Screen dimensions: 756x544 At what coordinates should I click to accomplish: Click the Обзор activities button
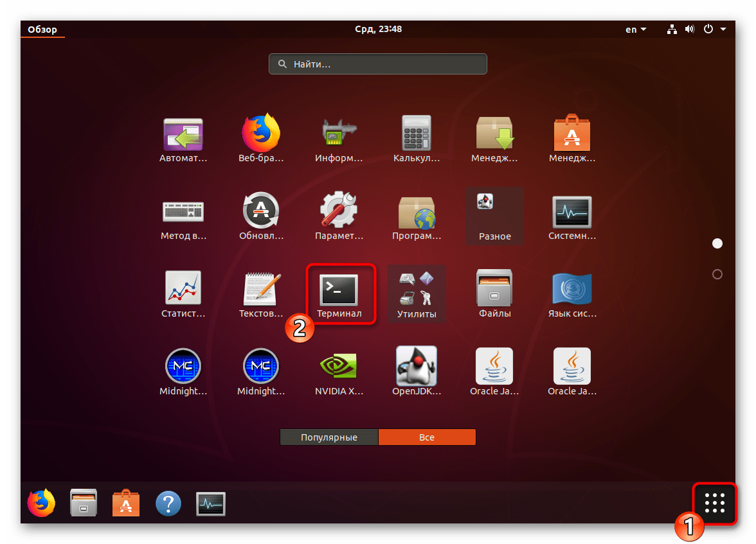tap(42, 30)
